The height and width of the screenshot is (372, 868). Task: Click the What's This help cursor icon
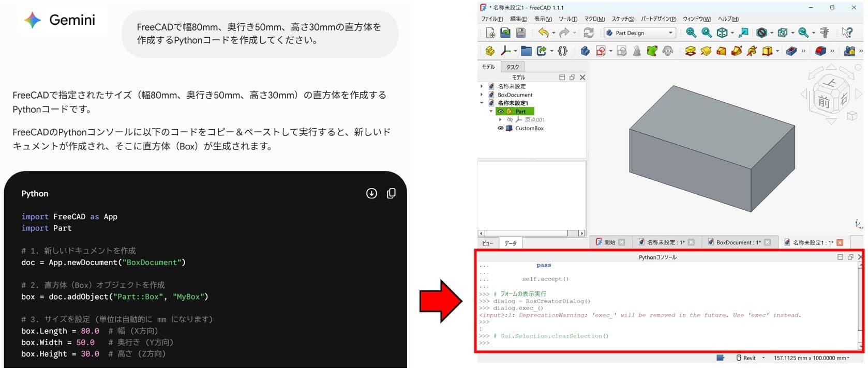pyautogui.click(x=847, y=33)
